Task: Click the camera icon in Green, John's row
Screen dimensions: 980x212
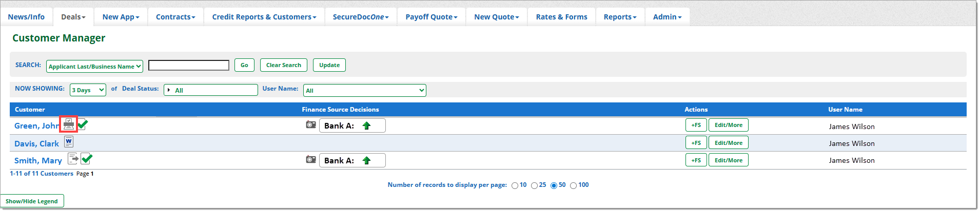Action: pos(311,124)
